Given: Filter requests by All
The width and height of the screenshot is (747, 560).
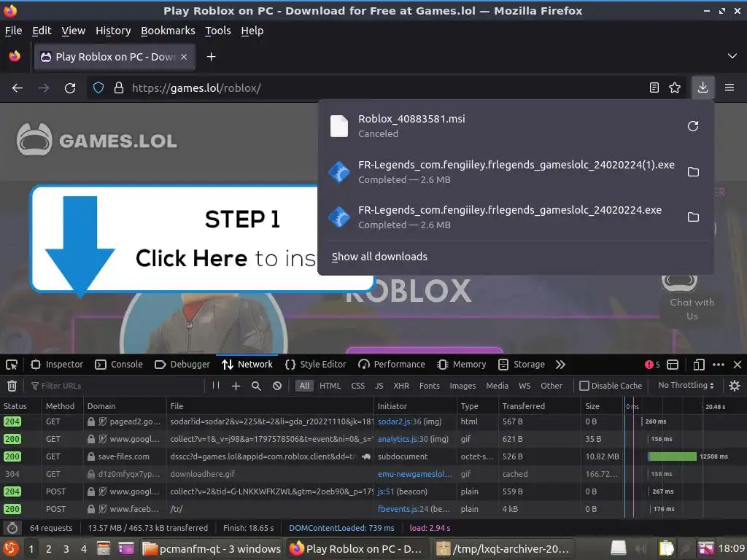Looking at the screenshot, I should [304, 386].
